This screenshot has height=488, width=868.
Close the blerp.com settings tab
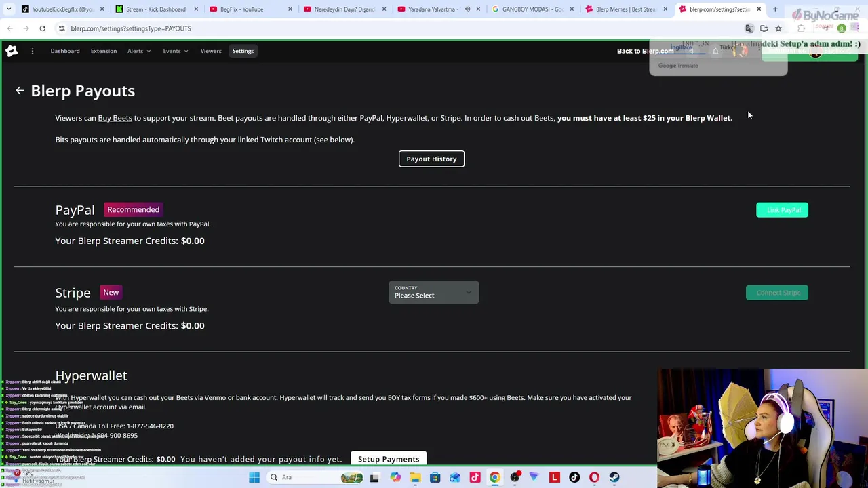[759, 9]
